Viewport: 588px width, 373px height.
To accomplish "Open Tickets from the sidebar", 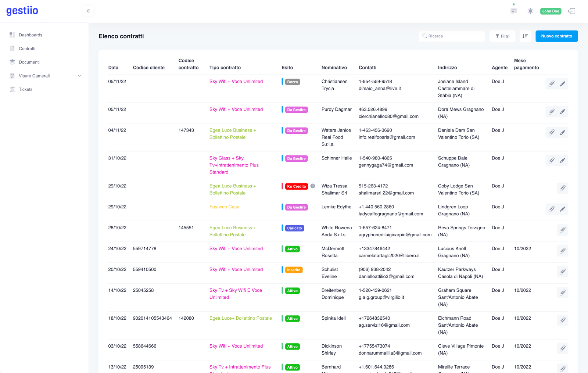I will [x=25, y=89].
